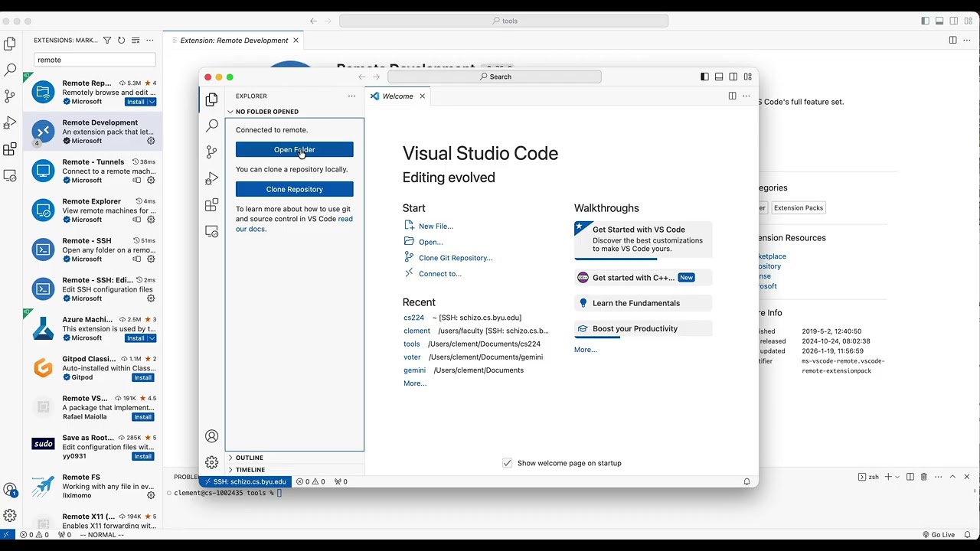This screenshot has height=551, width=980.
Task: Install the Save as Root extension
Action: coord(143,456)
